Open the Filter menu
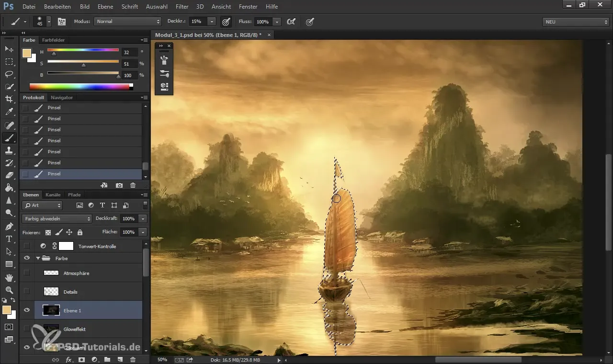This screenshot has height=364, width=613. coord(182,7)
